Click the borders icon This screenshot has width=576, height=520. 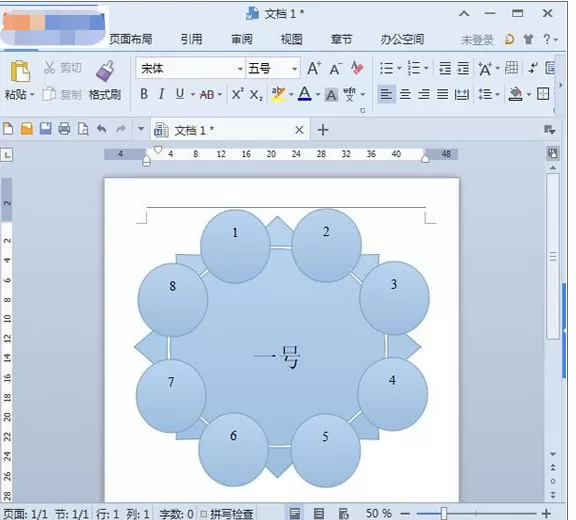(x=543, y=94)
